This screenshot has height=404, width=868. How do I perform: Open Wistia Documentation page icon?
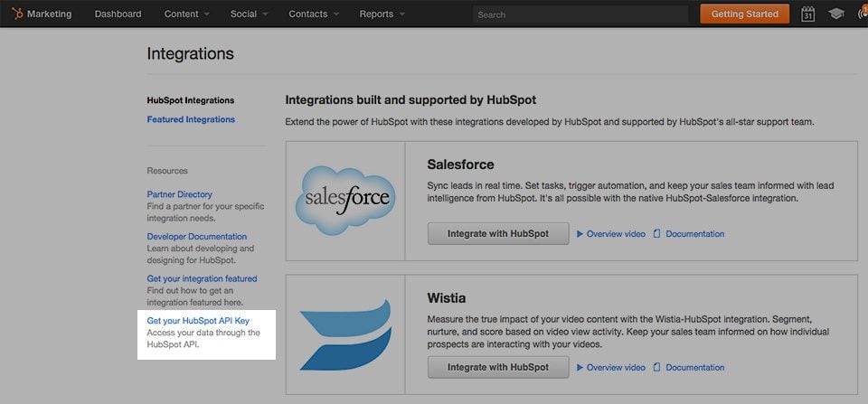tap(657, 368)
